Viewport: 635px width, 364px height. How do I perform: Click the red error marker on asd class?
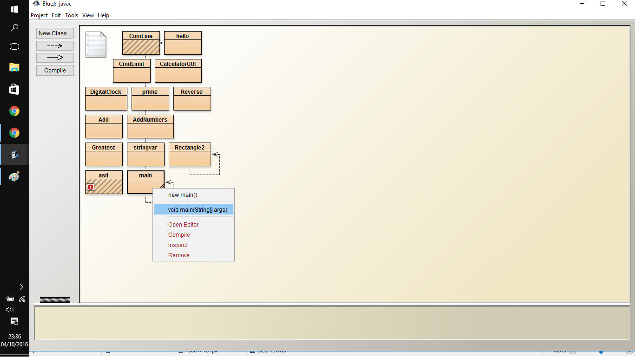(x=91, y=187)
